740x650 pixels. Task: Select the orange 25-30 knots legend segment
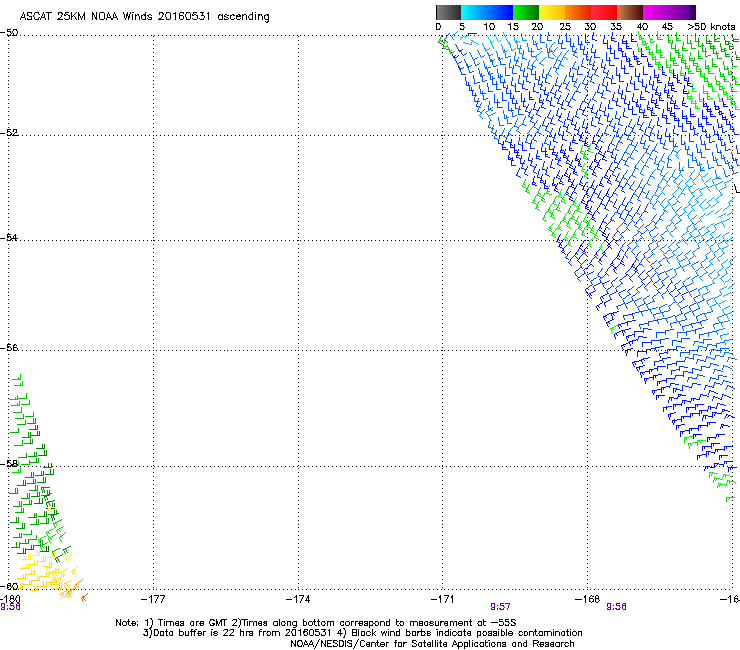pyautogui.click(x=578, y=12)
